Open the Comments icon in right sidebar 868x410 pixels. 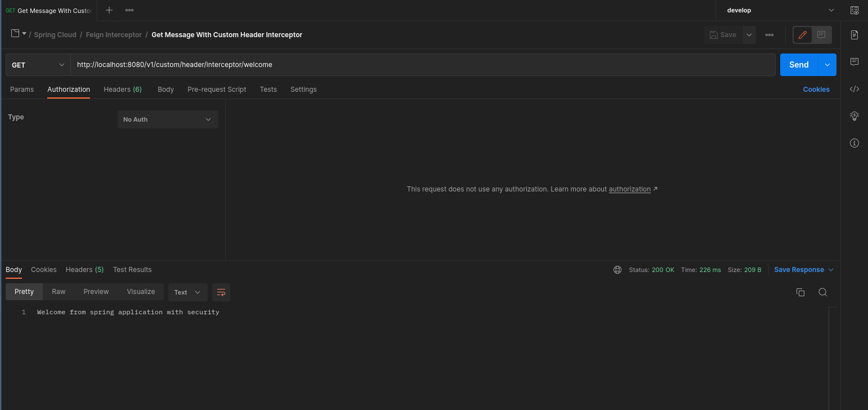(x=854, y=61)
